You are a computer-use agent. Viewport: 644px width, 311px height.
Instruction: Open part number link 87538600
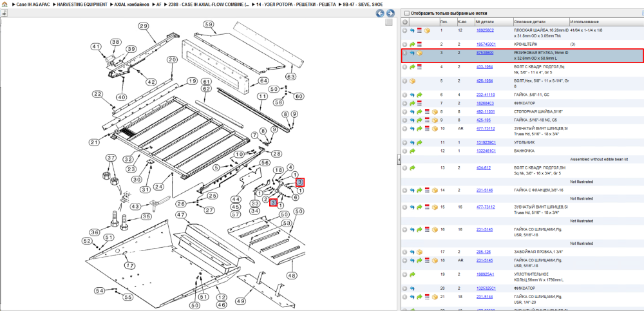click(x=485, y=53)
